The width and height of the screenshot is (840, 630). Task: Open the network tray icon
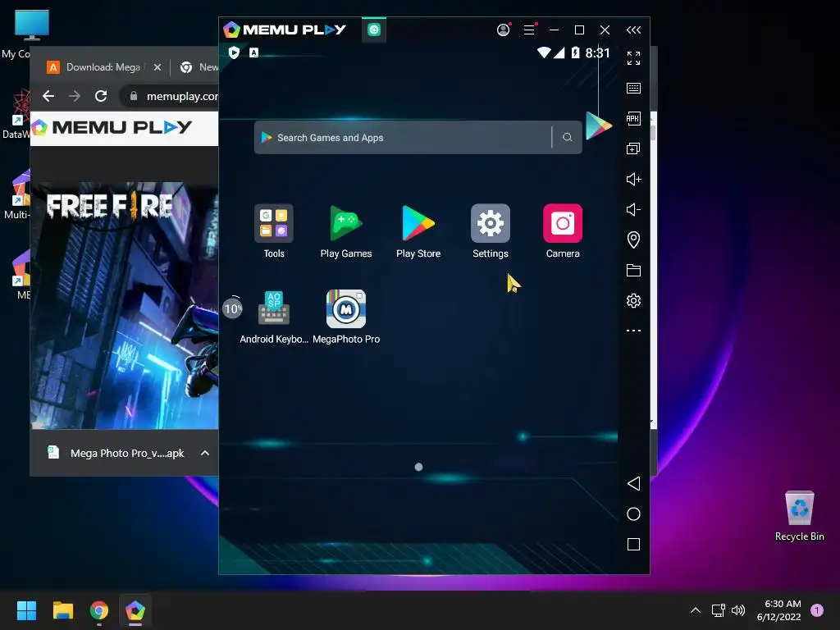tap(719, 610)
